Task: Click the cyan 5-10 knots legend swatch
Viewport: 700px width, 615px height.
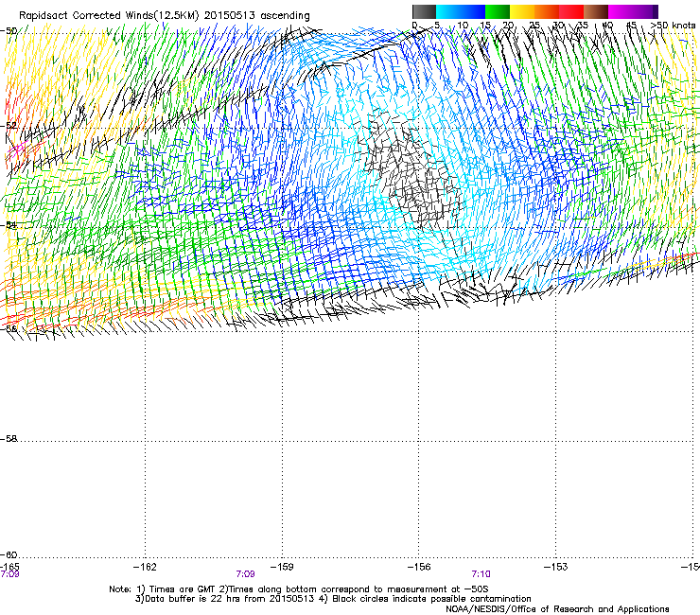Action: 448,12
